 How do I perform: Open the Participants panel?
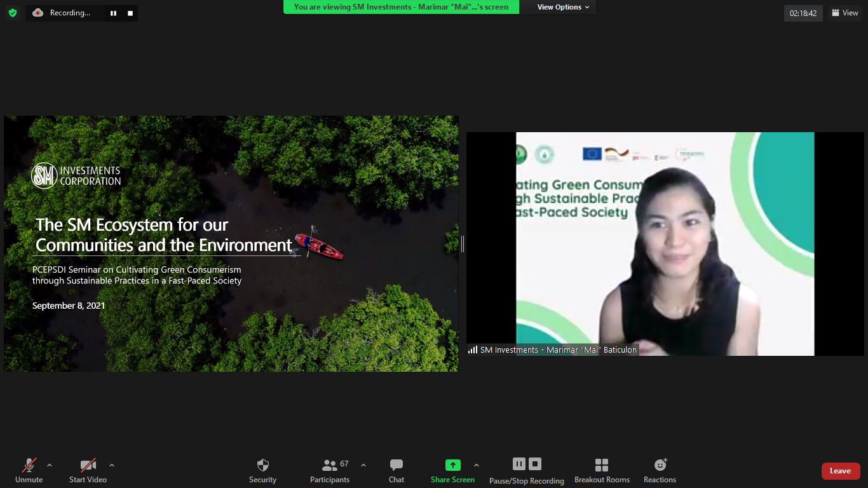click(330, 470)
